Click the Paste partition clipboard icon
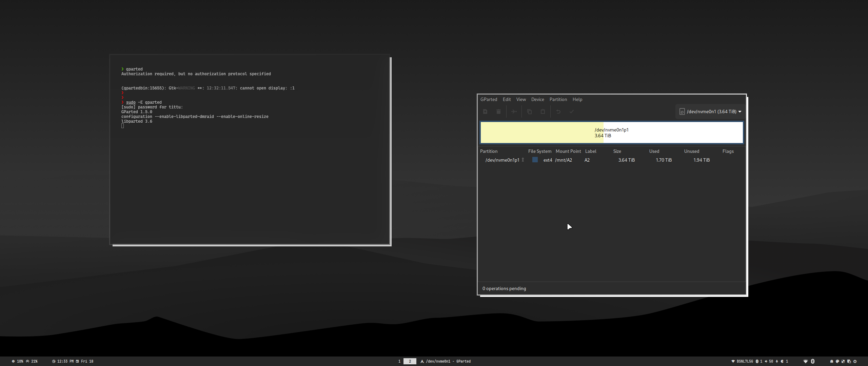 543,111
